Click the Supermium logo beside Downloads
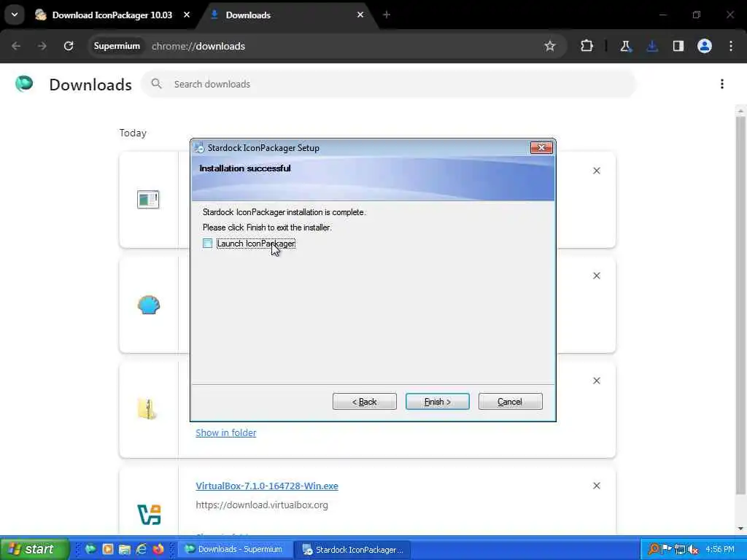The width and height of the screenshot is (747, 560). (24, 84)
